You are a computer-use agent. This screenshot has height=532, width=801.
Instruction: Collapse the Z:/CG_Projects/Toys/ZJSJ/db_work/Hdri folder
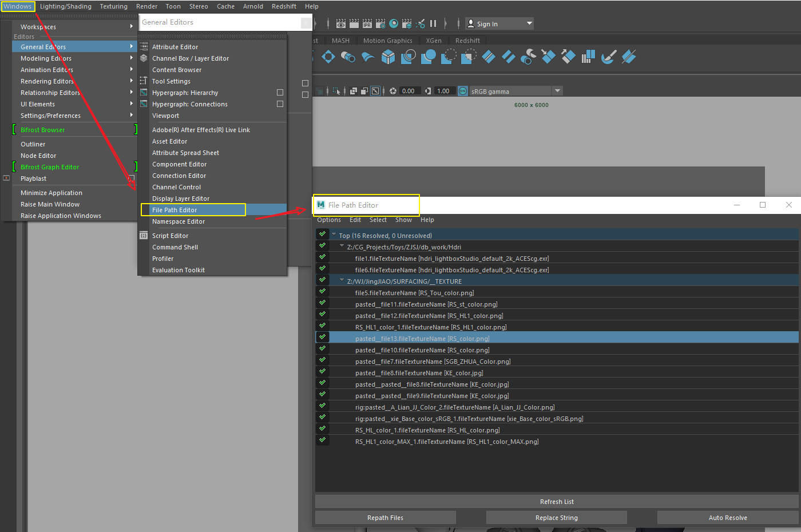pyautogui.click(x=342, y=247)
